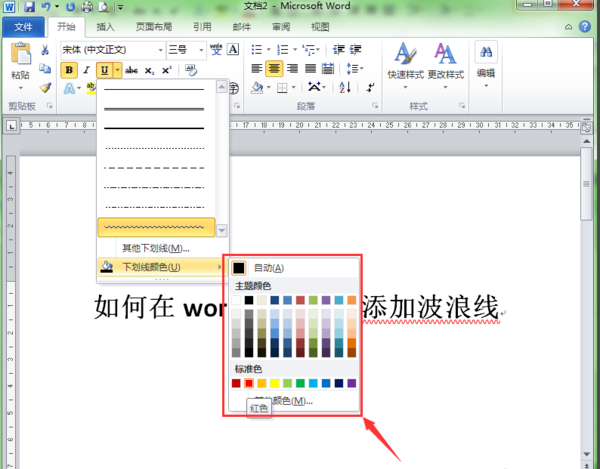Click the Borders grid icon

(x=282, y=88)
